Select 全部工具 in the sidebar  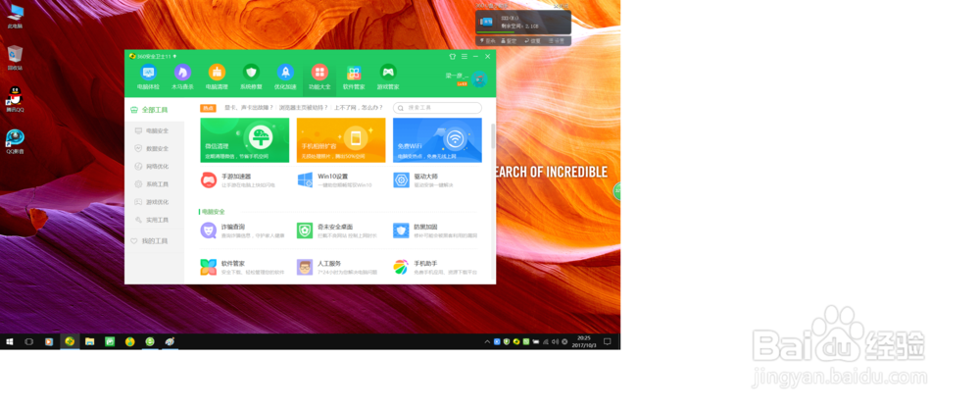pyautogui.click(x=155, y=110)
